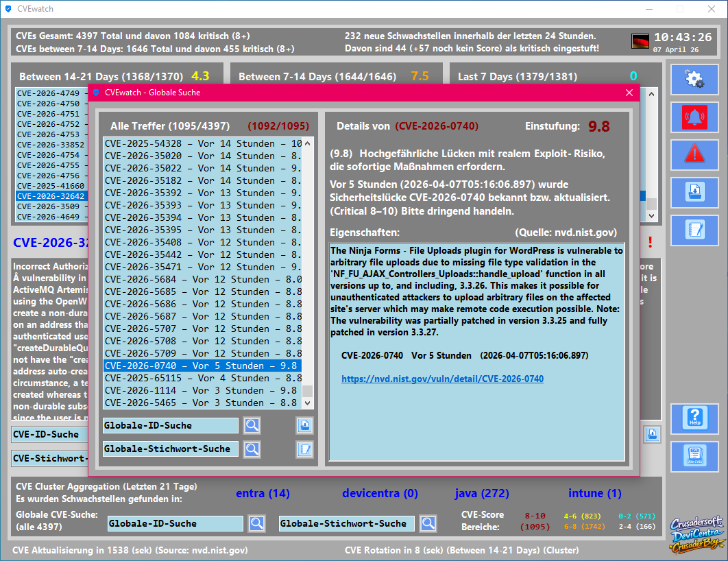Viewport: 728px width, 561px height.
Task: Click the results list scrollbar down arrow
Action: (308, 404)
